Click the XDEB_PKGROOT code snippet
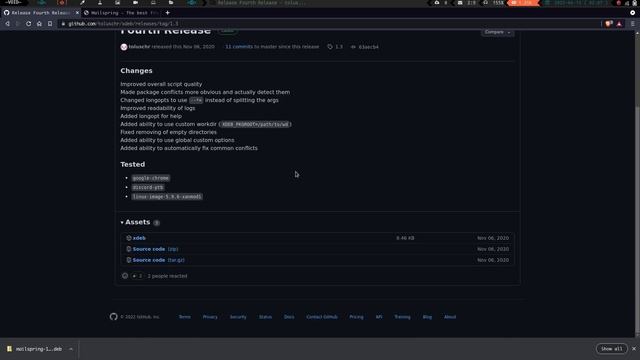Screen dimensions: 640x360 point(255,124)
